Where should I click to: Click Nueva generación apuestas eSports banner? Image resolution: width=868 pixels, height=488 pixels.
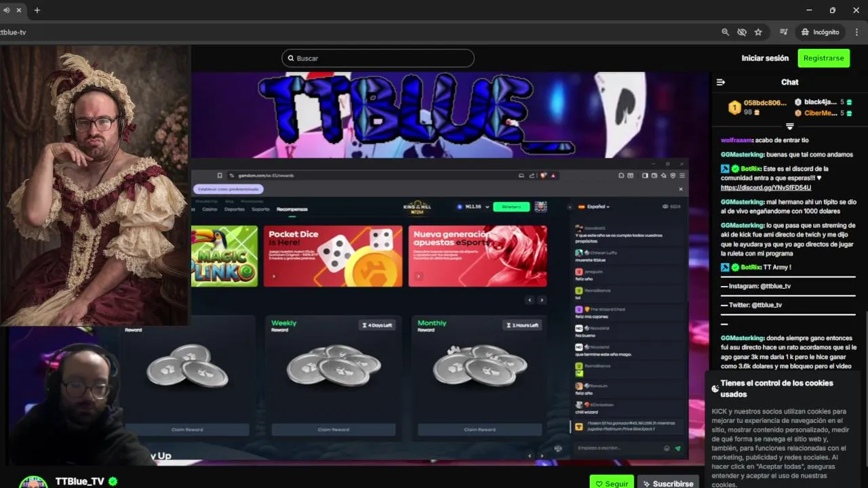pos(477,256)
